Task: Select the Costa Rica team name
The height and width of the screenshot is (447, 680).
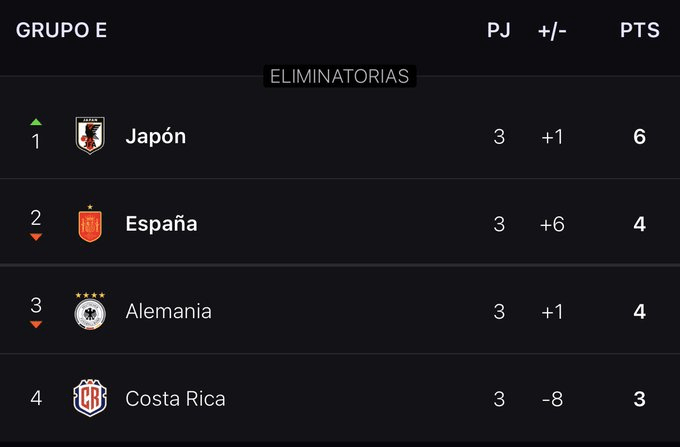Action: pyautogui.click(x=175, y=398)
